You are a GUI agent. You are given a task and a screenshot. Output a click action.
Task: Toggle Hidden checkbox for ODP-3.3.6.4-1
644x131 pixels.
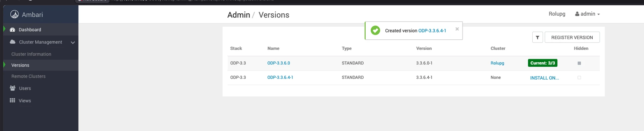579,78
